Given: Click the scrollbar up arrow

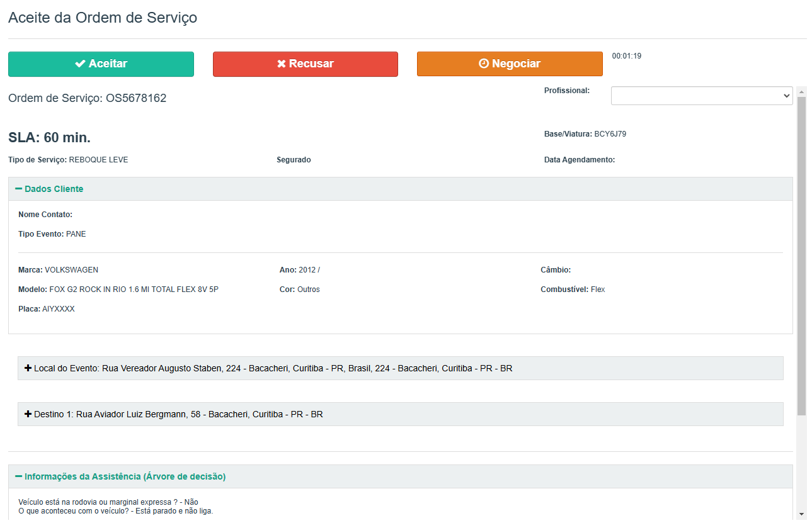Looking at the screenshot, I should coord(801,92).
